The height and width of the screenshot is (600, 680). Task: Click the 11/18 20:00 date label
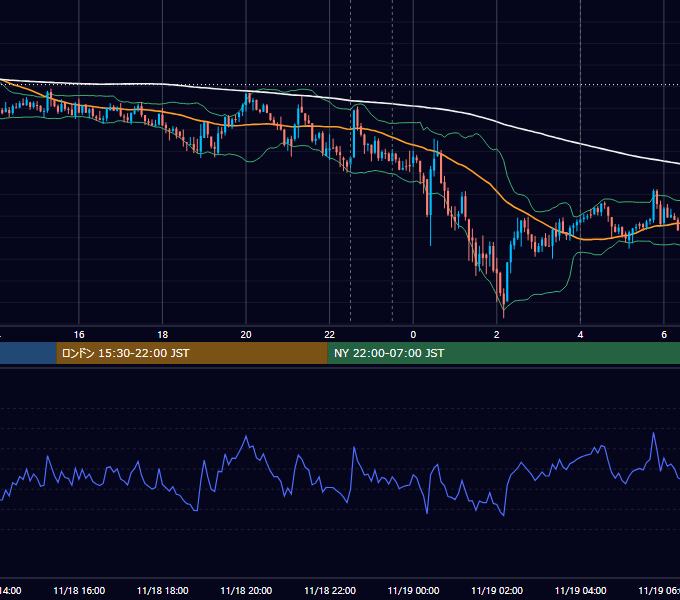point(246,590)
